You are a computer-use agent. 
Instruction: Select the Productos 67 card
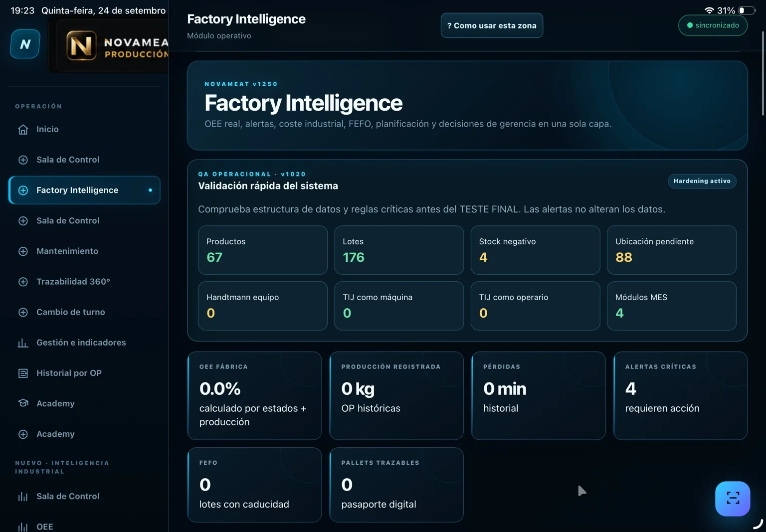tap(263, 250)
